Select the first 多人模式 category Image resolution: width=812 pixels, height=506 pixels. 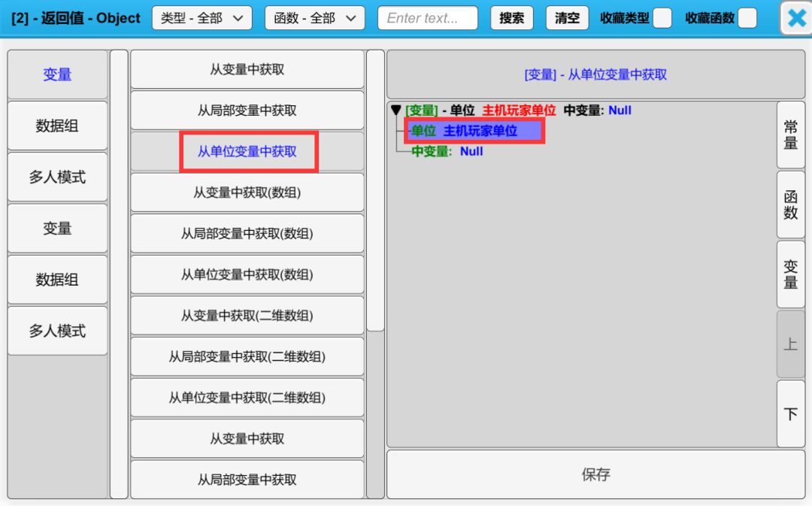(x=57, y=177)
